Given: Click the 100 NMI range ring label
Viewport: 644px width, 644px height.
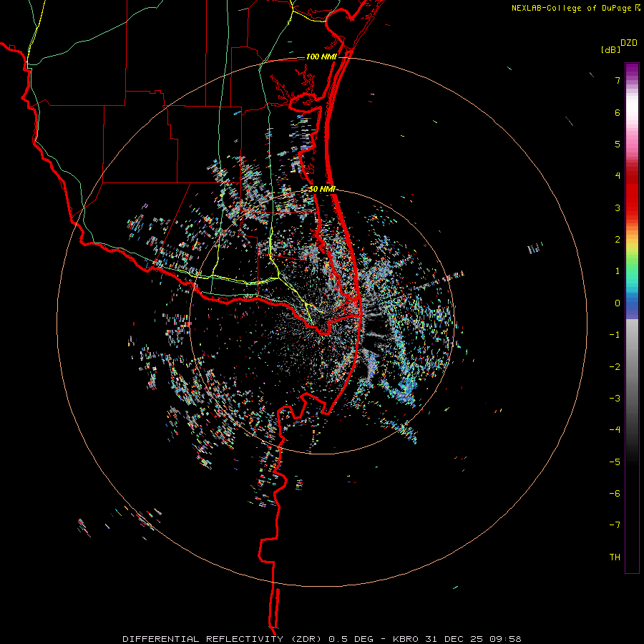Looking at the screenshot, I should point(321,57).
